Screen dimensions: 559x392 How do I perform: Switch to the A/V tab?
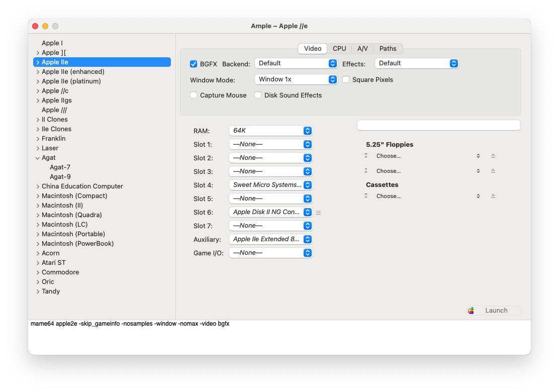tap(362, 48)
